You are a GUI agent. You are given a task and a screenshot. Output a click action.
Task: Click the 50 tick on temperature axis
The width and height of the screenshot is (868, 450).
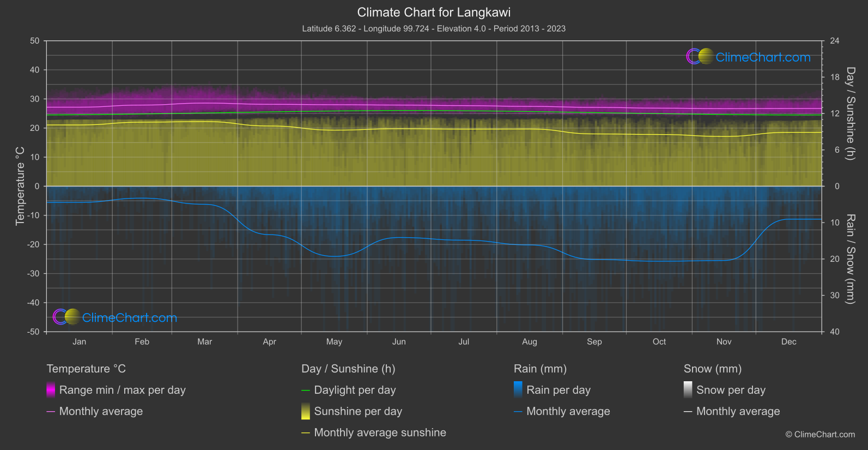(x=35, y=41)
